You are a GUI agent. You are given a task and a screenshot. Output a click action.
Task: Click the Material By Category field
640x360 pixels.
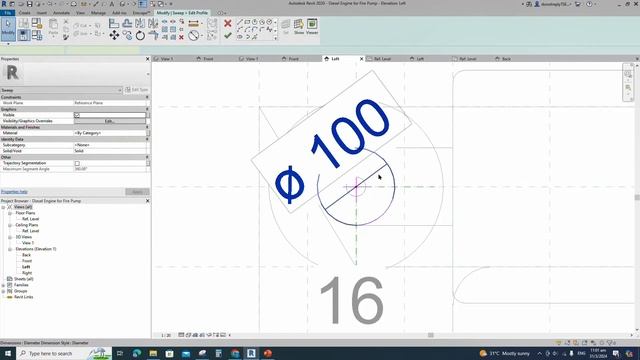[x=110, y=133]
